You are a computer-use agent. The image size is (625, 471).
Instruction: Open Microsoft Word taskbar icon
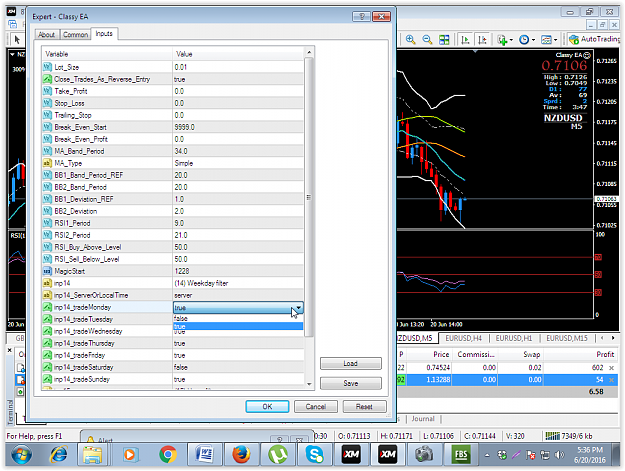204,454
